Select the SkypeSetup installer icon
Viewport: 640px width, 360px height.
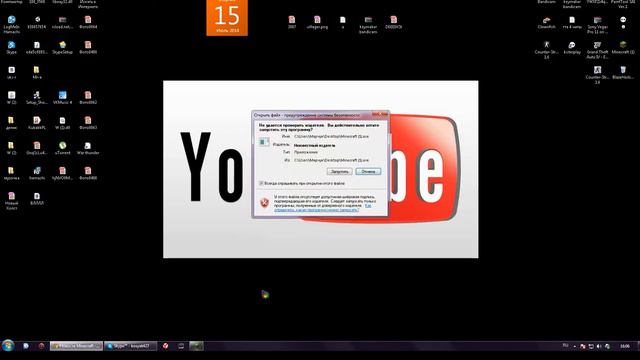[x=62, y=48]
